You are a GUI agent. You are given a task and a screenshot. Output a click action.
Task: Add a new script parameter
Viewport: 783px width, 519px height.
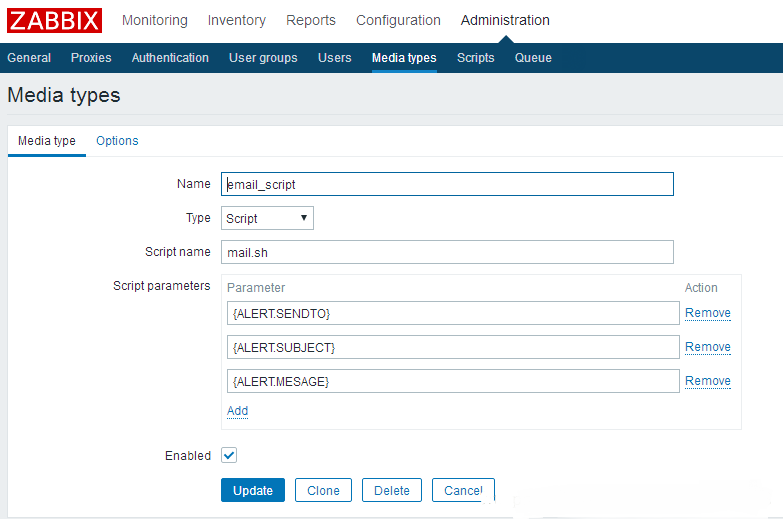[x=237, y=411]
